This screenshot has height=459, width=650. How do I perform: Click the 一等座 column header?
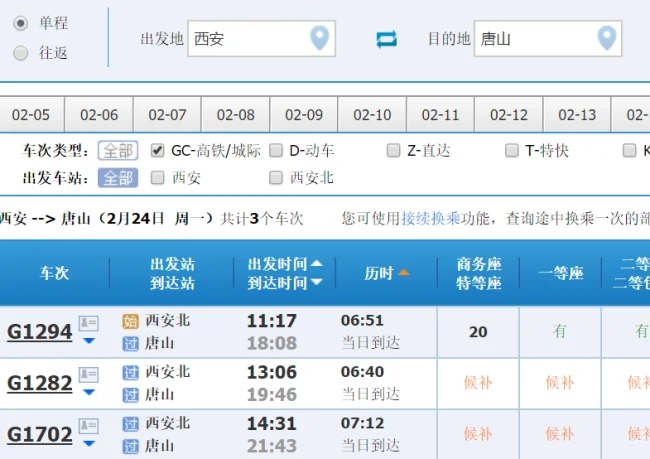[561, 273]
